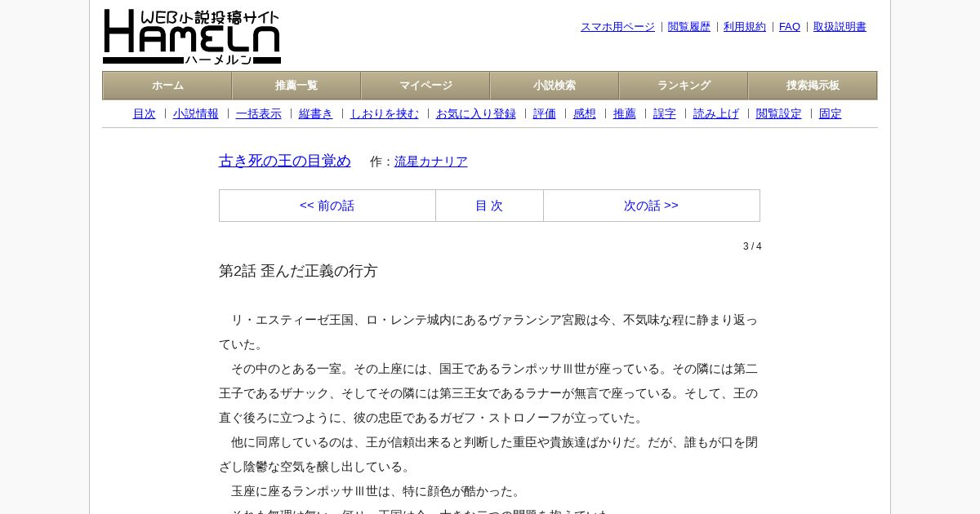Open 閲覧設定 reading settings
980x514 pixels.
[779, 114]
